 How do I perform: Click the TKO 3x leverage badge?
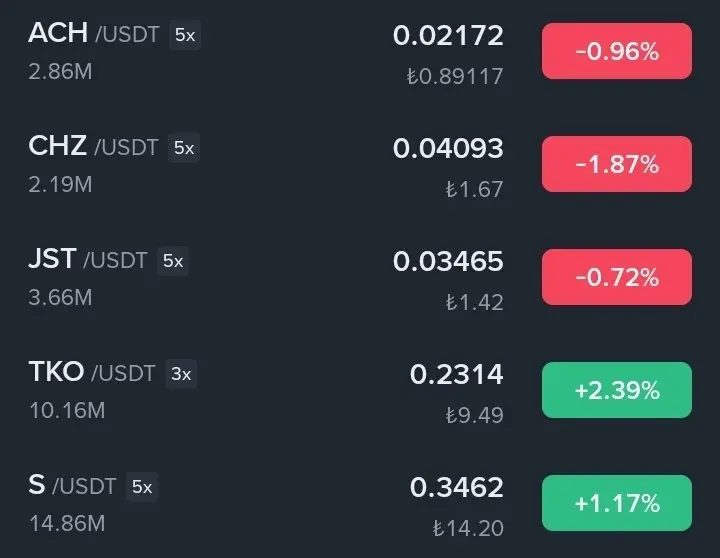point(181,374)
